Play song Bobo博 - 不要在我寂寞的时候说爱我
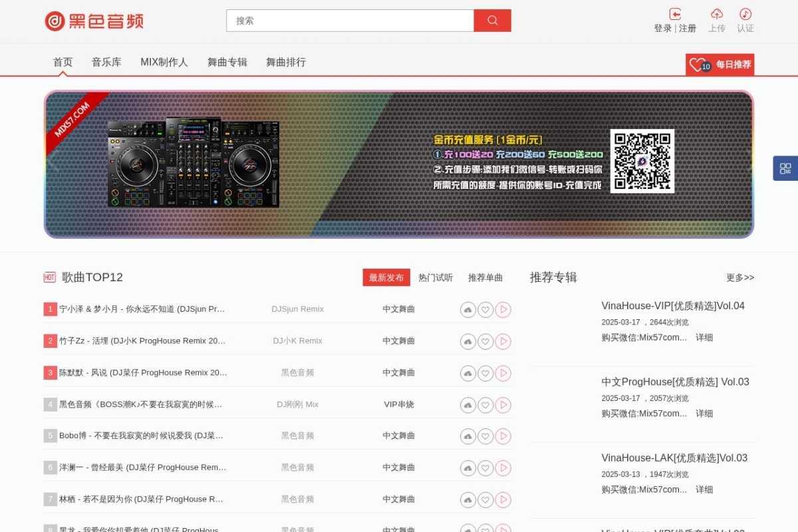This screenshot has height=532, width=798. 503,436
